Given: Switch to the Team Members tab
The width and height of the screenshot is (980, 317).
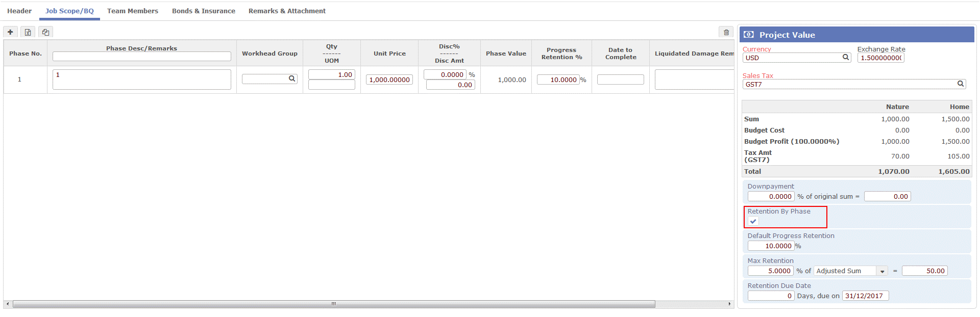Looking at the screenshot, I should click(x=133, y=11).
